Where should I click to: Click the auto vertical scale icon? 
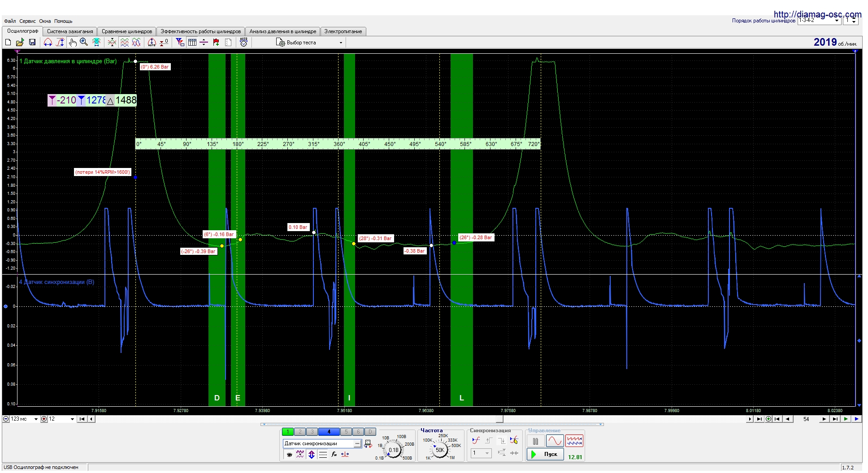point(152,42)
